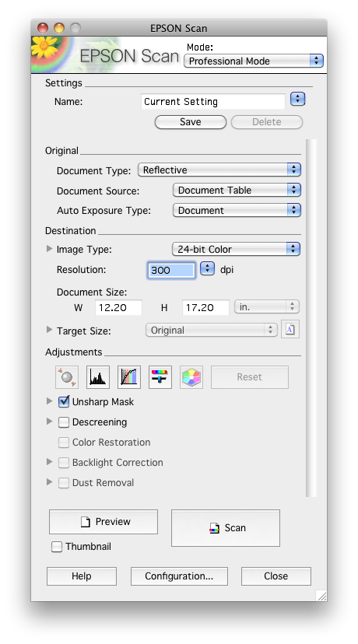Screen dimensions: 358x644
Task: Click the red window close button
Action: pyautogui.click(x=43, y=28)
